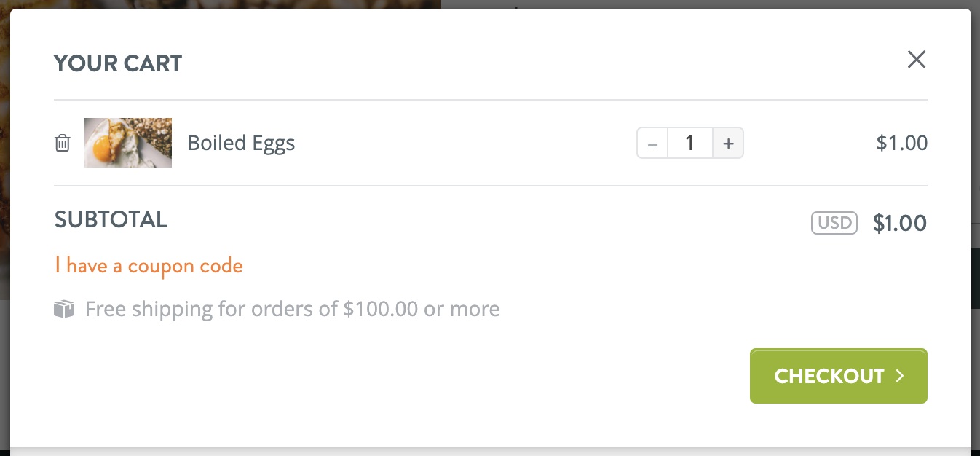The image size is (980, 456).
Task: Click the arrow chevron on Checkout
Action: (x=900, y=376)
